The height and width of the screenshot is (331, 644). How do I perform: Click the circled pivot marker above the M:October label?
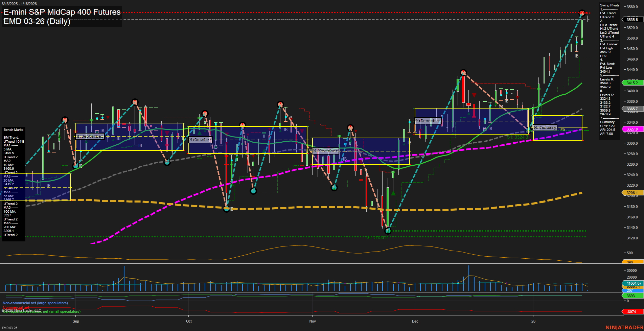click(x=204, y=114)
